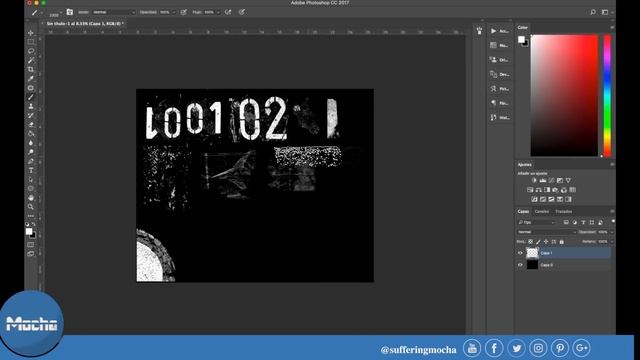The height and width of the screenshot is (360, 640).
Task: Select the Pen tool
Action: tap(31, 161)
